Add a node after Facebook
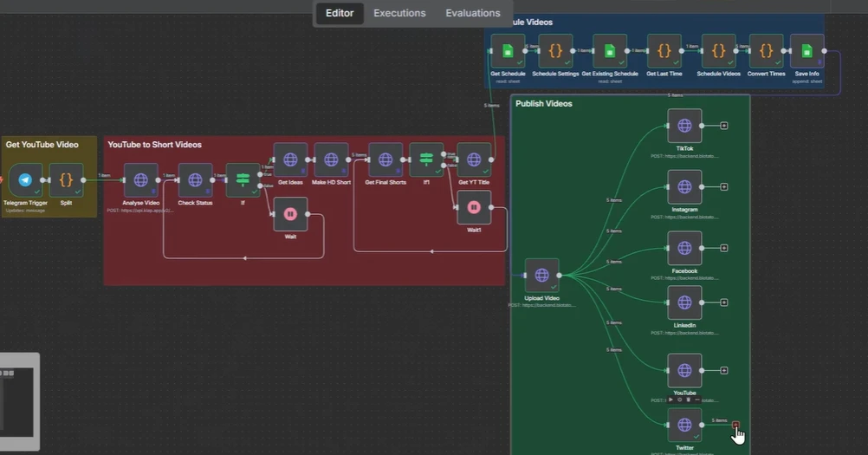This screenshot has height=455, width=868. pyautogui.click(x=723, y=248)
